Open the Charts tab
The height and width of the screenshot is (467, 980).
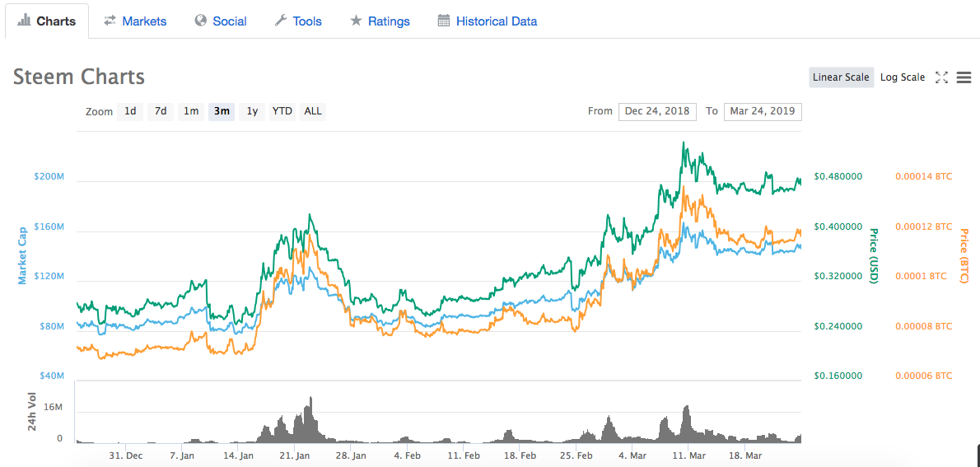point(47,21)
